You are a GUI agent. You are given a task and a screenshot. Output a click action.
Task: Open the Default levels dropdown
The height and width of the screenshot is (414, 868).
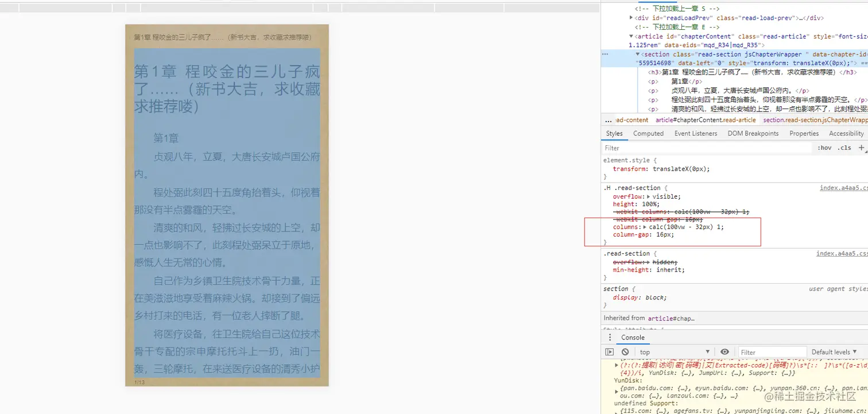pyautogui.click(x=834, y=352)
